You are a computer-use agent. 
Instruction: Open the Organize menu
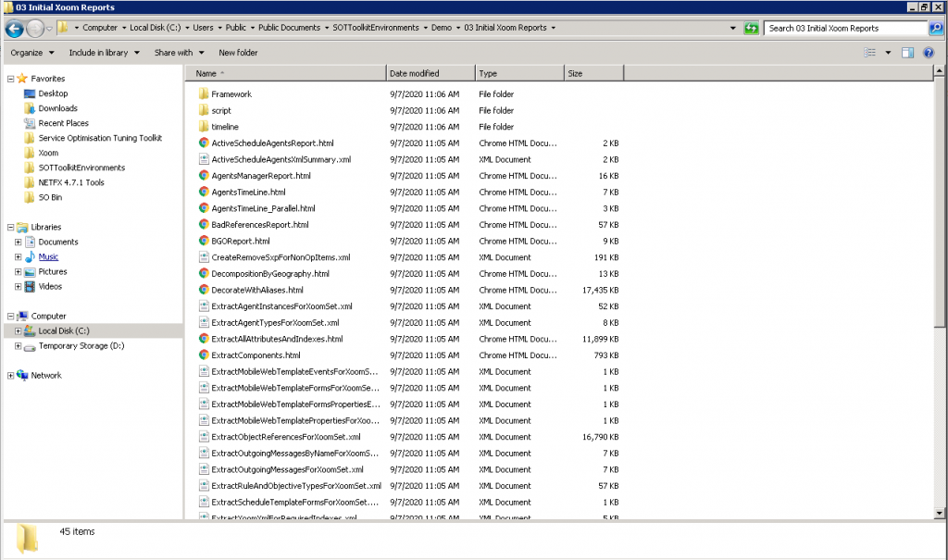32,53
